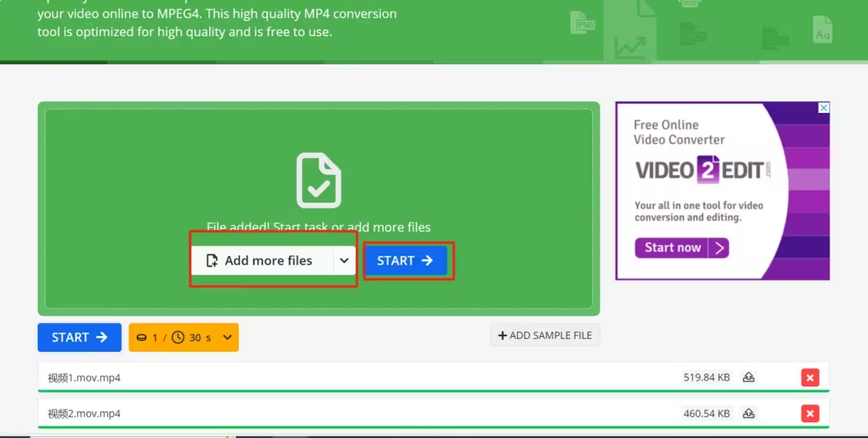This screenshot has width=868, height=438.
Task: Click the coin icon in orange button
Action: tap(142, 337)
